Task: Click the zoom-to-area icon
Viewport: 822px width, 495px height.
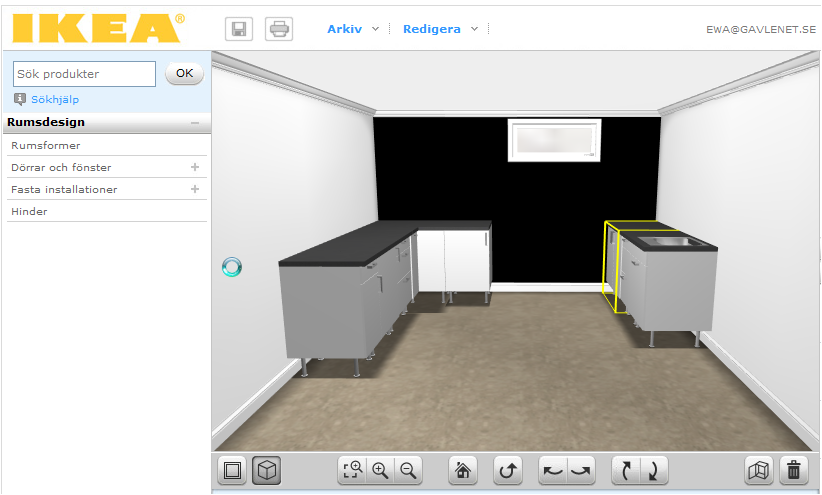Action: (x=353, y=470)
